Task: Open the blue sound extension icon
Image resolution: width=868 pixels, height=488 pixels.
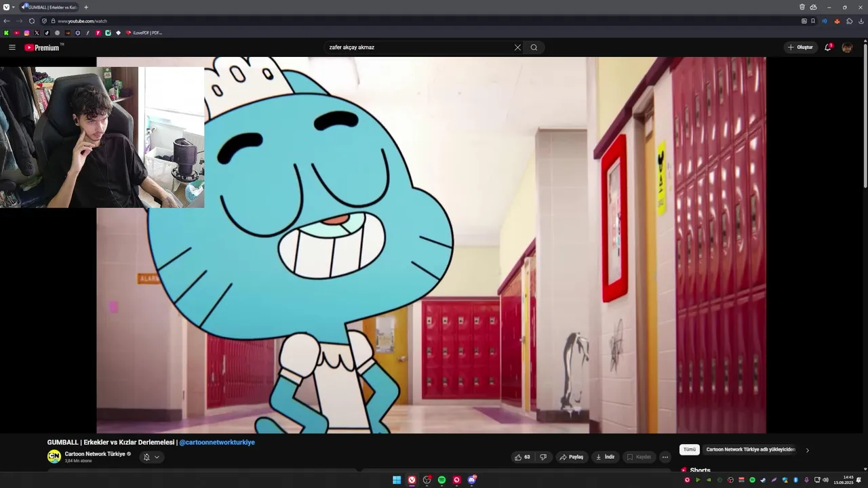Action: pos(825,21)
